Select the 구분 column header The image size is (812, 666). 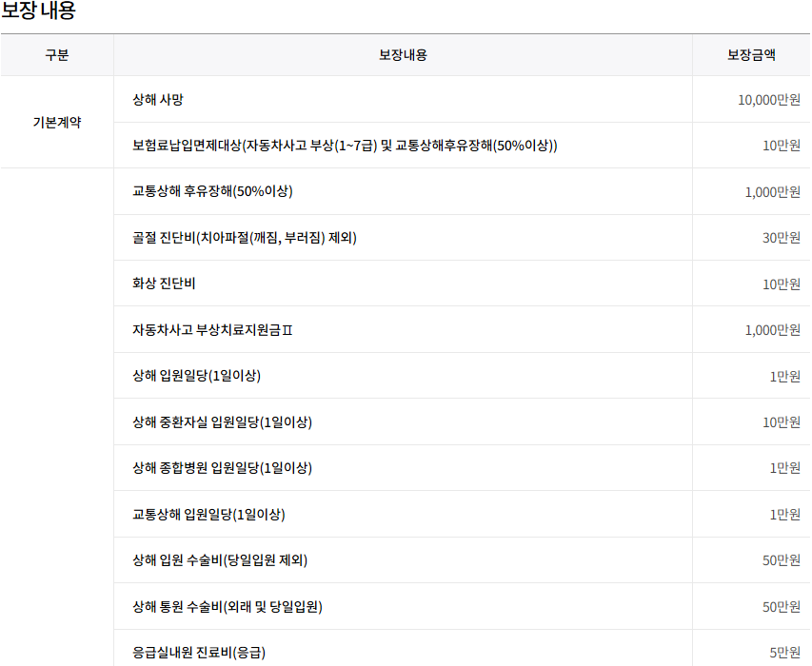coord(57,55)
